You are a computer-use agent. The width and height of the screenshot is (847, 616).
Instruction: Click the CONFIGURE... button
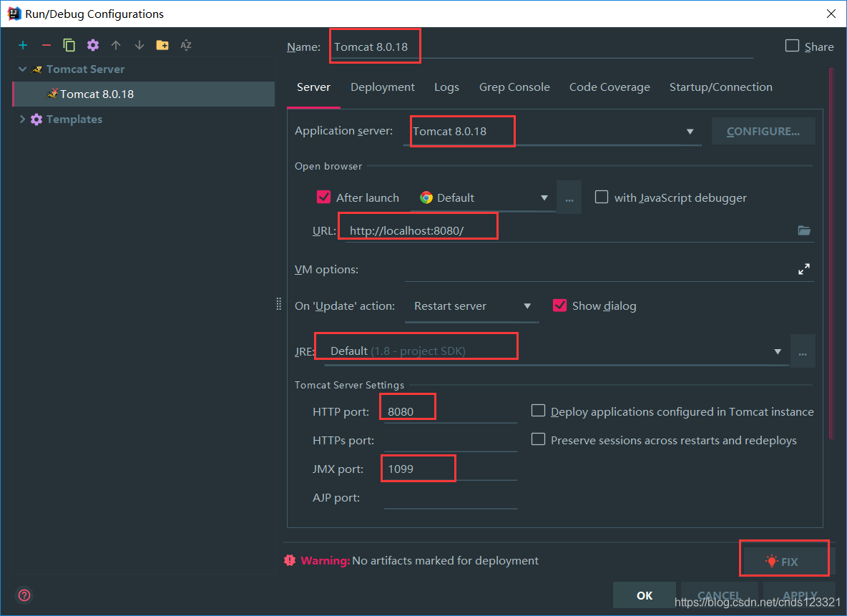763,132
